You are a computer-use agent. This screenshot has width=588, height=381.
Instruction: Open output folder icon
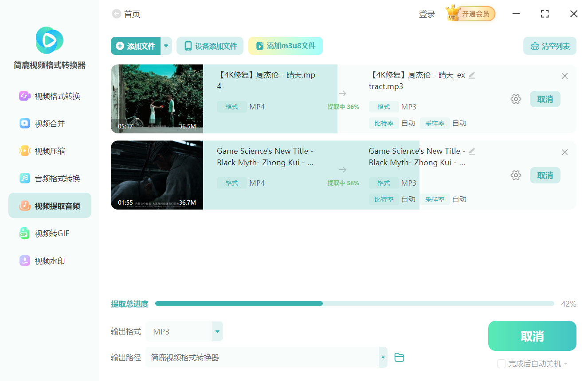399,358
